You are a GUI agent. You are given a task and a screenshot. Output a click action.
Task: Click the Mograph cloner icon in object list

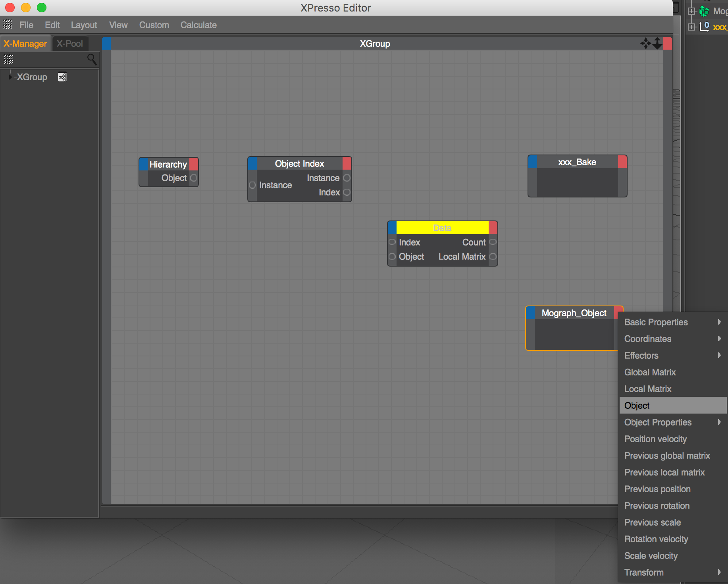pos(704,11)
